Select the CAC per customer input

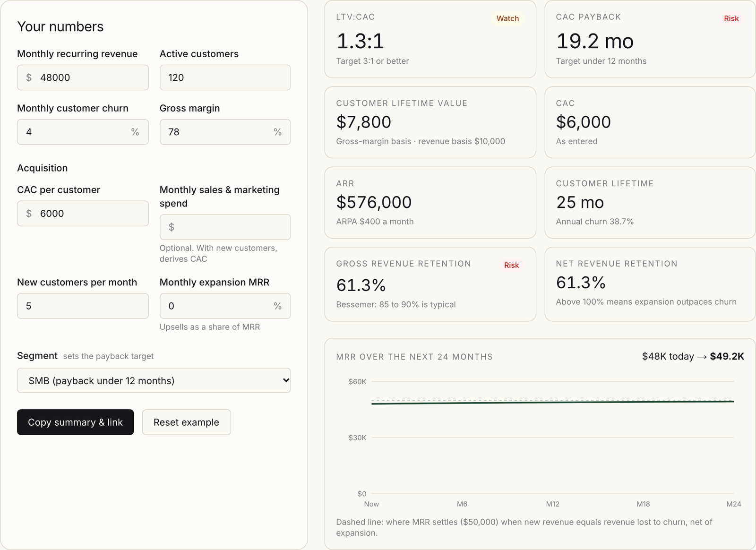(83, 214)
